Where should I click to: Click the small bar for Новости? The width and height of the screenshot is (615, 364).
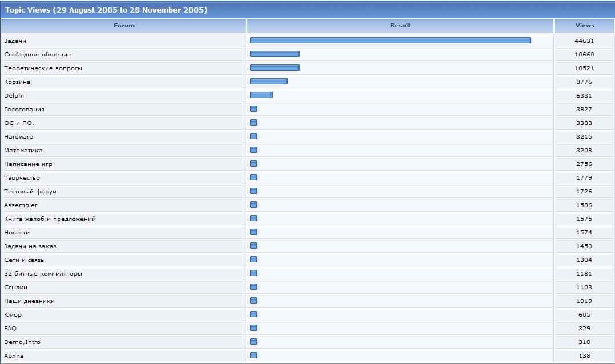click(x=253, y=232)
